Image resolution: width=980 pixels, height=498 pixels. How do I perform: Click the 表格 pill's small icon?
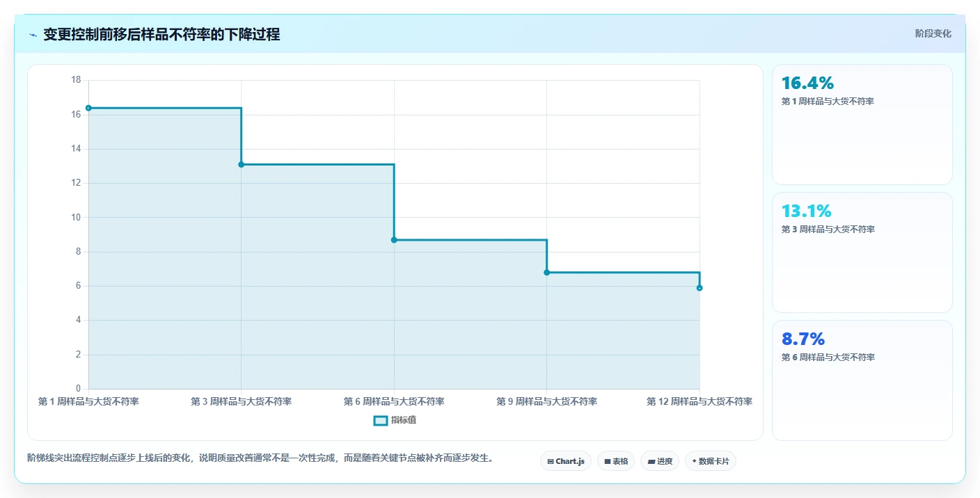click(607, 462)
